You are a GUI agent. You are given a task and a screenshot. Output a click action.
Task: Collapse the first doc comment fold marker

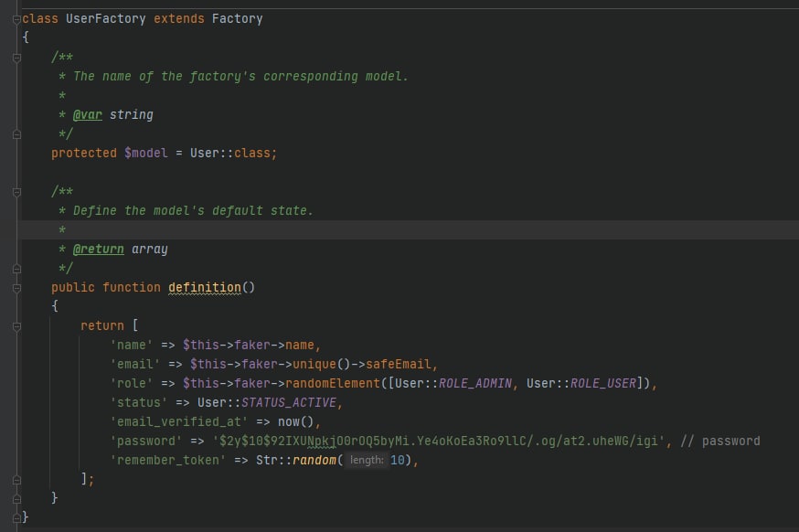coord(16,58)
